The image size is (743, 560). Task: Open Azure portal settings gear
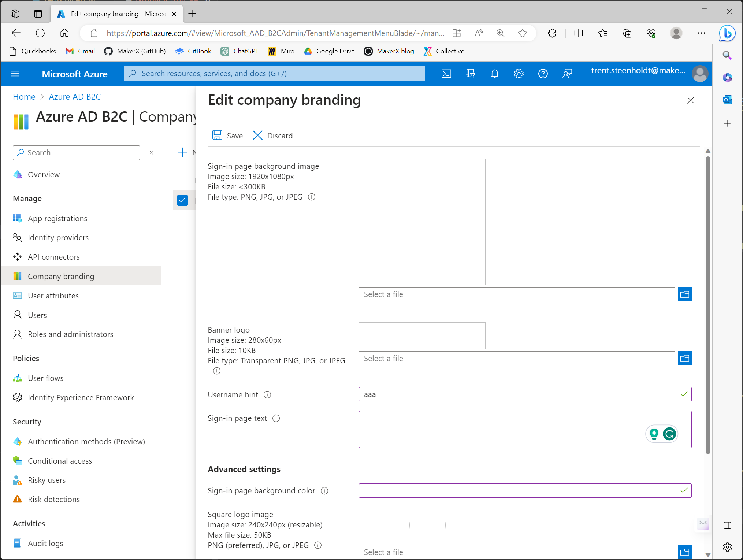519,74
